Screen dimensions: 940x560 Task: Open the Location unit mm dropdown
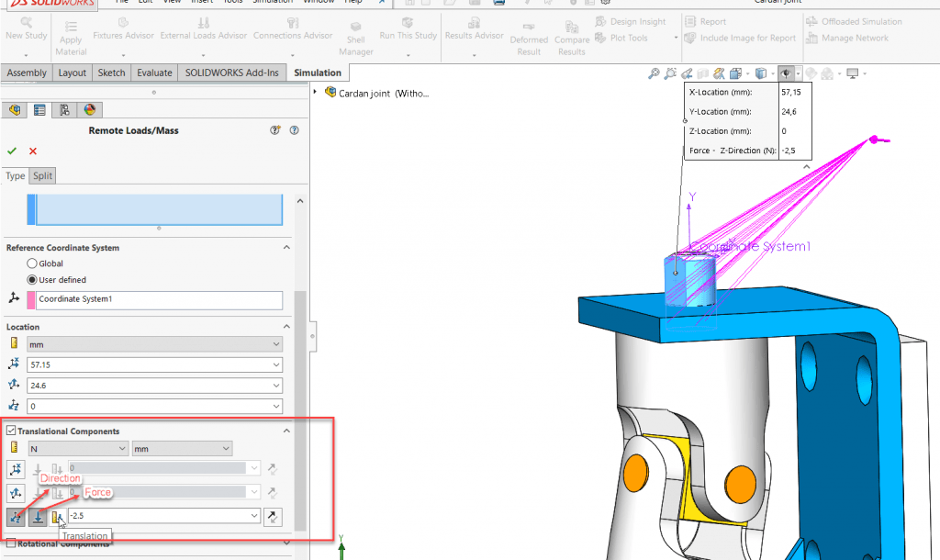point(154,344)
